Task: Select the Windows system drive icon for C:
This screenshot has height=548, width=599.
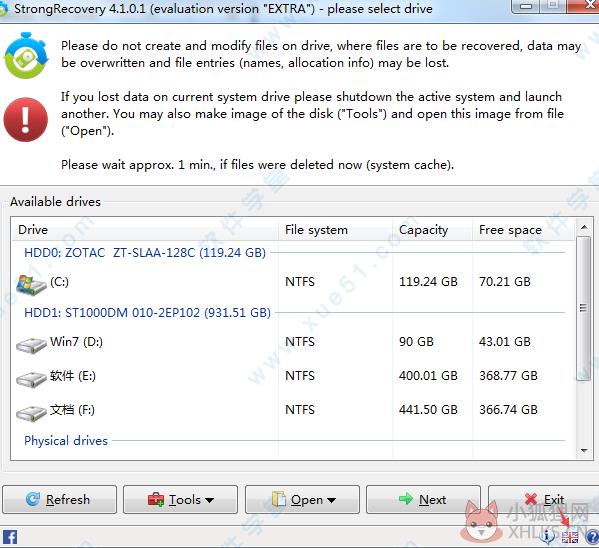Action: [31, 285]
